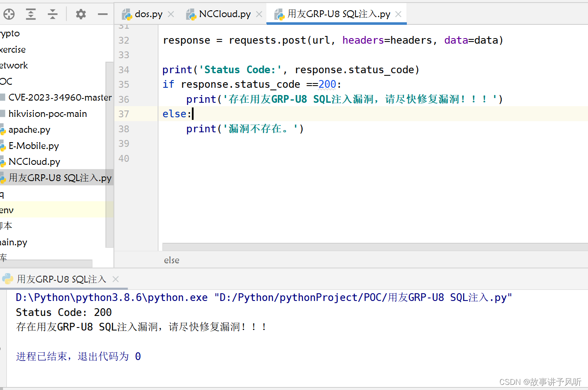Viewport: 588px width, 390px height.
Task: Expand all items in project tree
Action: point(31,14)
